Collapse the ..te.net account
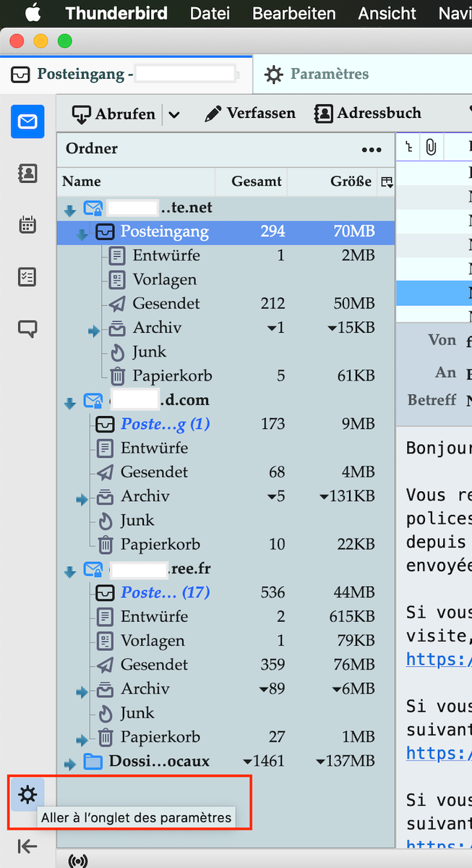This screenshot has height=868, width=472. tap(69, 210)
